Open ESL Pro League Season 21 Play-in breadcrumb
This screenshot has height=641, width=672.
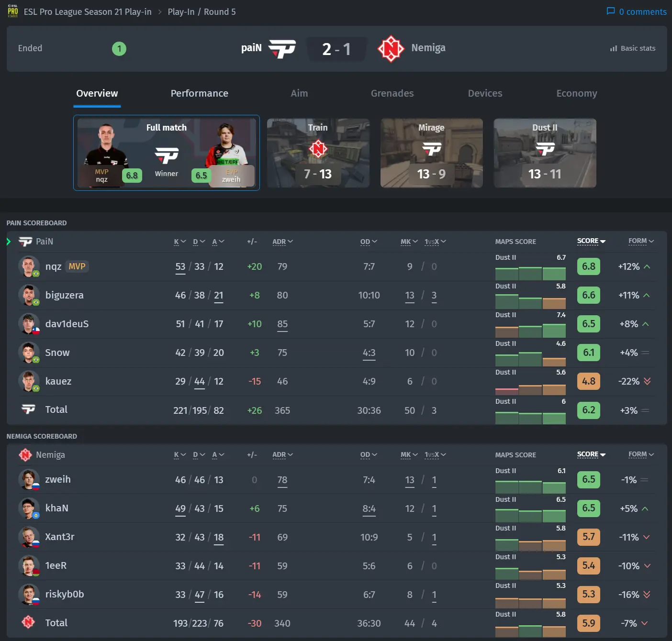point(88,11)
